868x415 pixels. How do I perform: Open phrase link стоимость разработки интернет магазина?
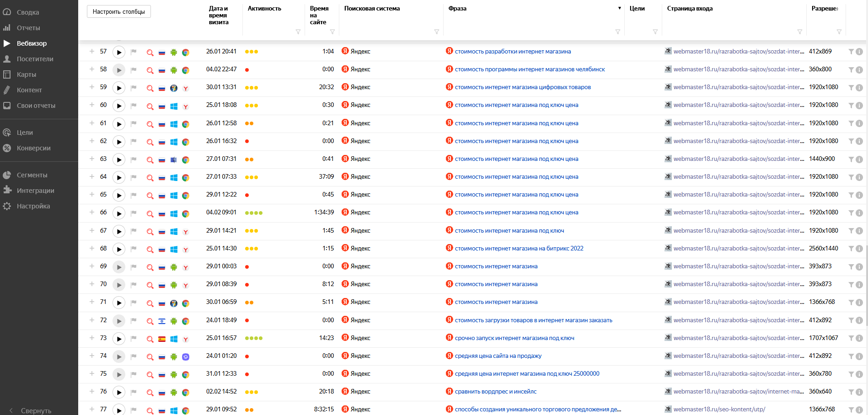coord(513,52)
